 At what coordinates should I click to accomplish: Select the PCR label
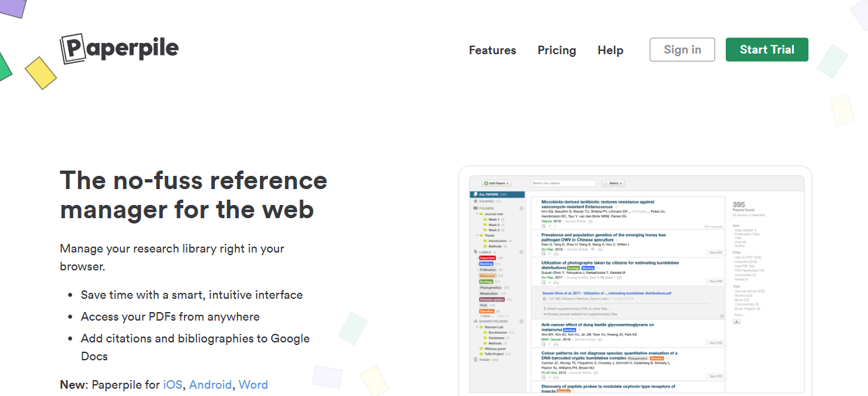pos(484,305)
